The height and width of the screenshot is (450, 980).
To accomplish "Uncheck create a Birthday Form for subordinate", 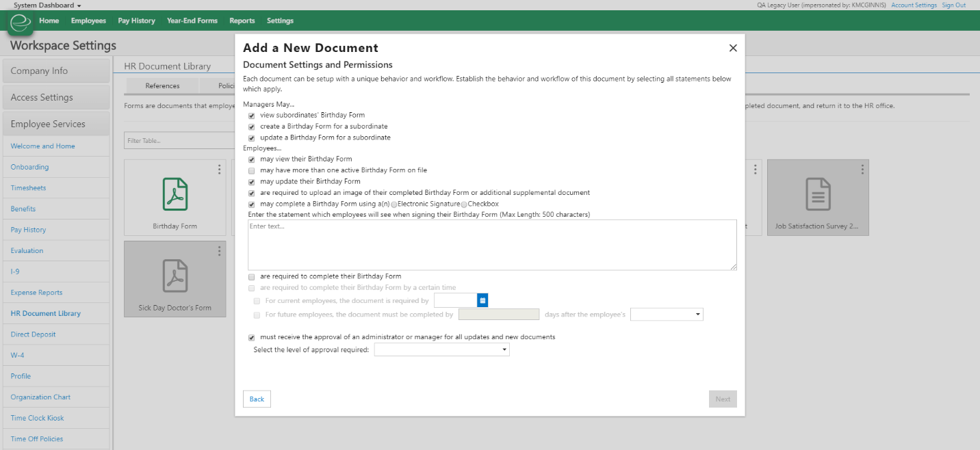I will pos(252,127).
